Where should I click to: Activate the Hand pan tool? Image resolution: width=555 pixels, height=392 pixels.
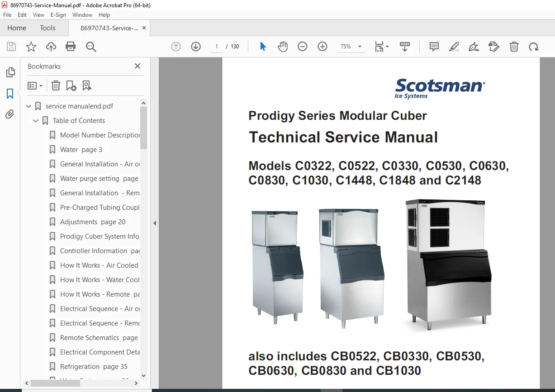click(283, 47)
